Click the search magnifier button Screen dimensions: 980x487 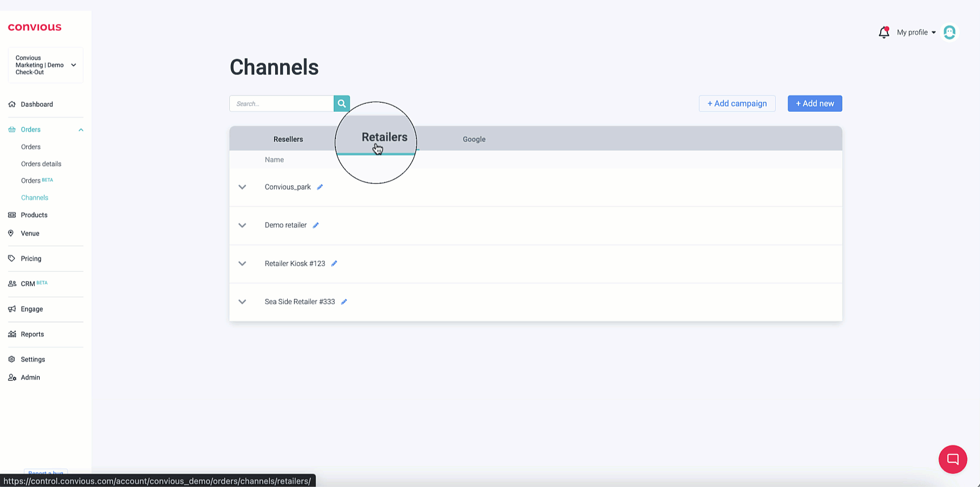click(342, 103)
